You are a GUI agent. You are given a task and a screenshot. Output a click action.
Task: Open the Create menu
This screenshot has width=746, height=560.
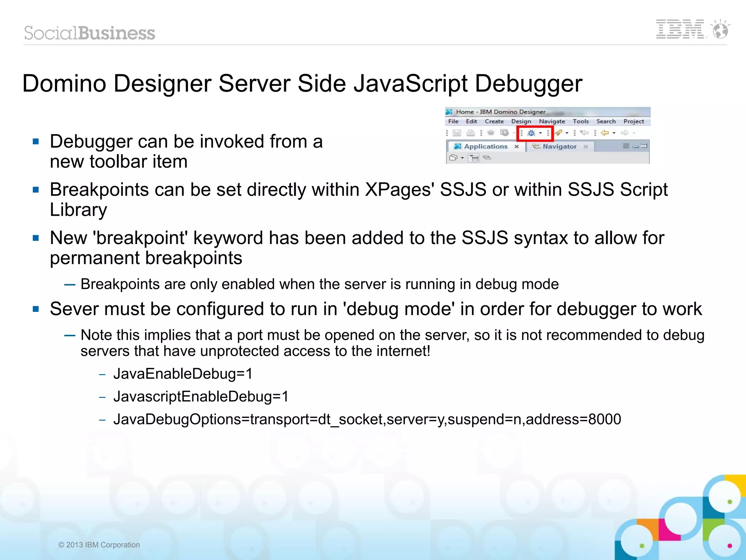click(494, 121)
